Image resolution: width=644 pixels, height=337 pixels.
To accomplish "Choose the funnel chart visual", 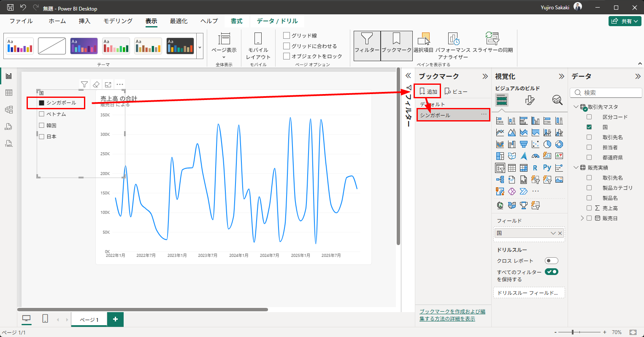I will click(x=524, y=144).
